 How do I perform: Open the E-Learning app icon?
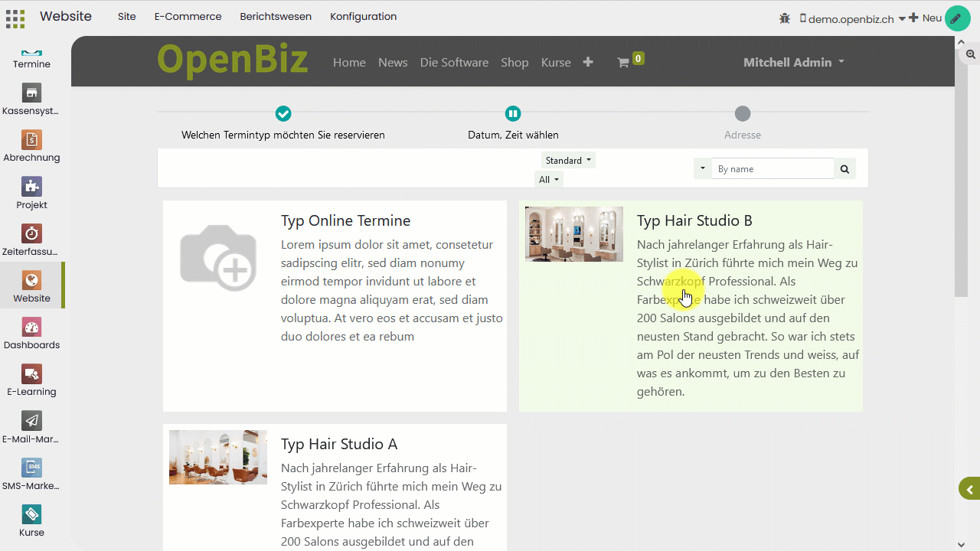point(31,374)
